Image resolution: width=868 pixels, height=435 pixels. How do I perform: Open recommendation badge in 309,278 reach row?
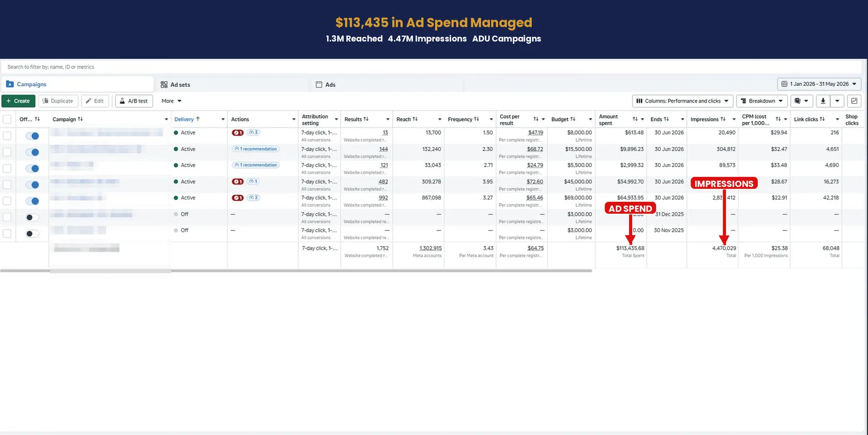coord(253,182)
